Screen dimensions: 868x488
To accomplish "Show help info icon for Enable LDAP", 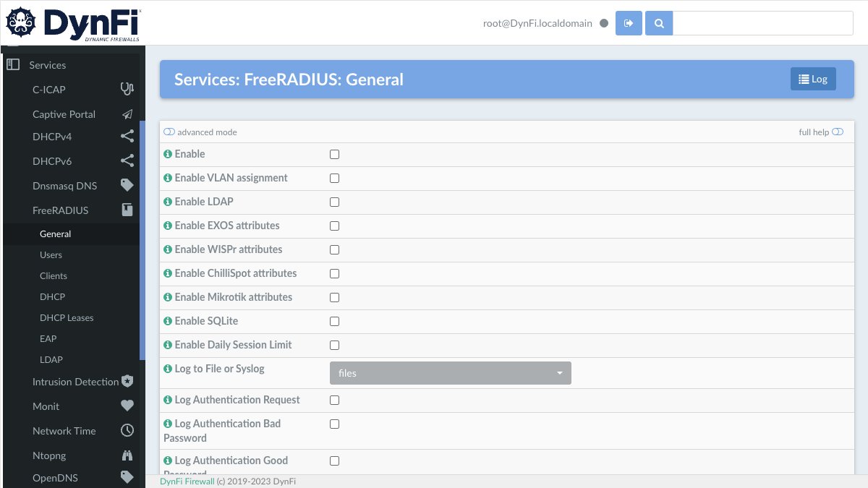I will click(x=168, y=202).
